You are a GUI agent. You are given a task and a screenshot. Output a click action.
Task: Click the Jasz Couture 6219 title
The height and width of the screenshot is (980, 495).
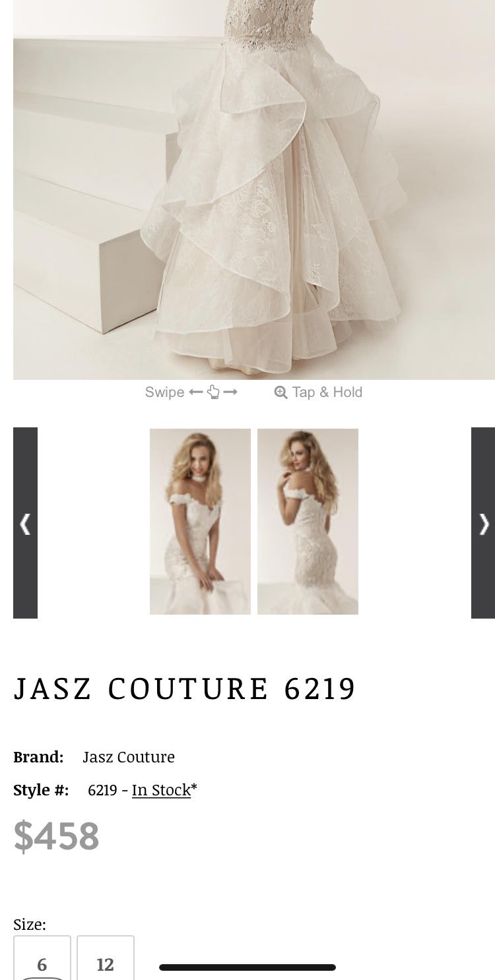[185, 689]
